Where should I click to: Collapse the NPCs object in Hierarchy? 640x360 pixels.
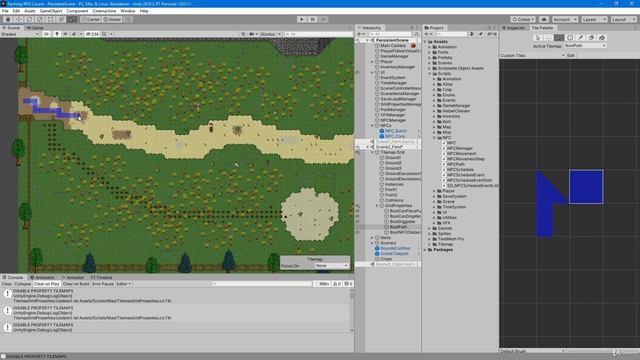[x=372, y=126]
